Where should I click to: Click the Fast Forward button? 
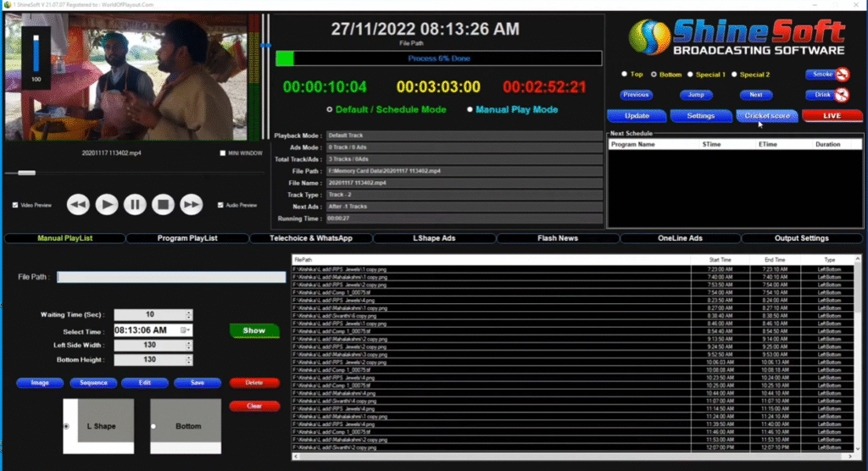point(192,204)
